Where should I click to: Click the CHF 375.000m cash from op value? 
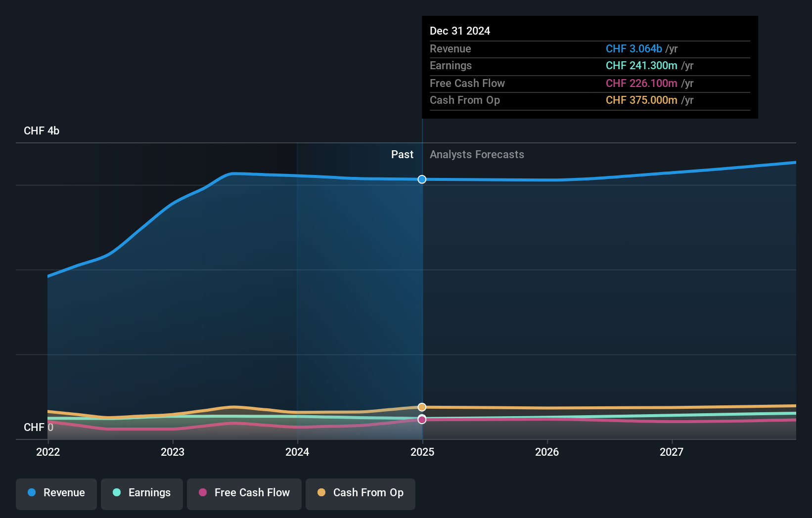[x=641, y=100]
